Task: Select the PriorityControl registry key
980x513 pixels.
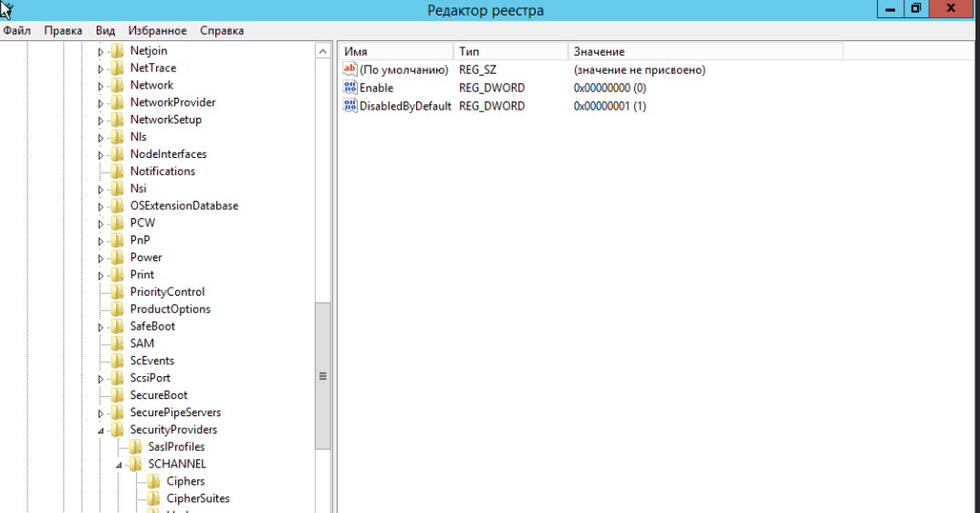Action: click(167, 292)
